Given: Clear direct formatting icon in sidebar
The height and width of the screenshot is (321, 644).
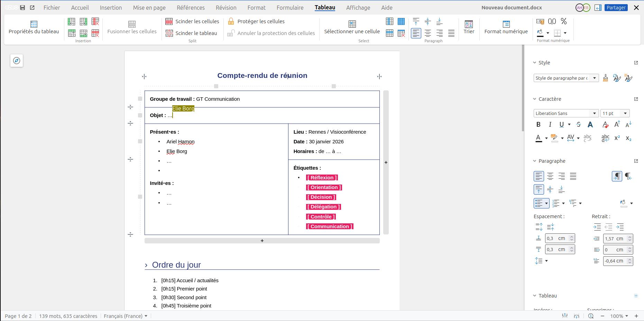Looking at the screenshot, I should 605,125.
